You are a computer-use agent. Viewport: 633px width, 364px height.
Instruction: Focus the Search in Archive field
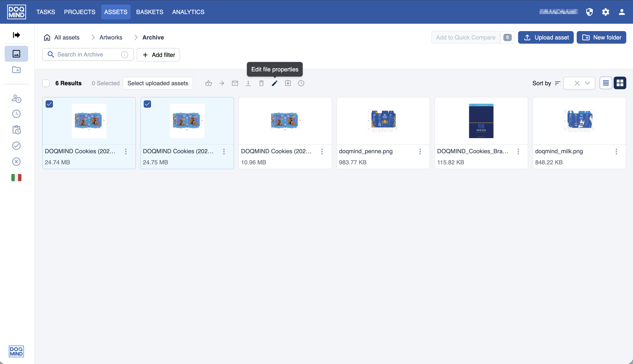pyautogui.click(x=88, y=55)
